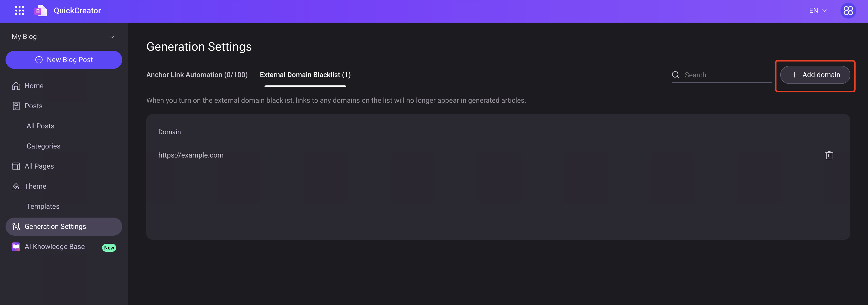Click the search magnifier icon
868x305 pixels.
(x=676, y=75)
